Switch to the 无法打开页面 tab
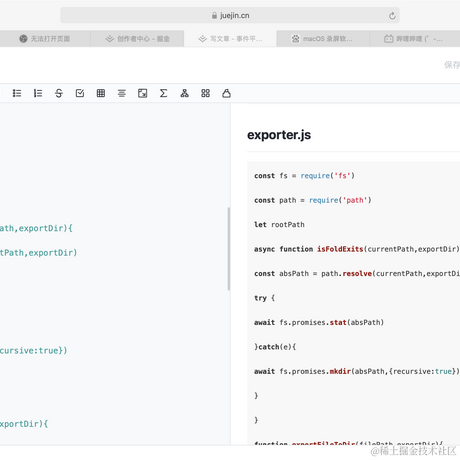 pyautogui.click(x=45, y=39)
